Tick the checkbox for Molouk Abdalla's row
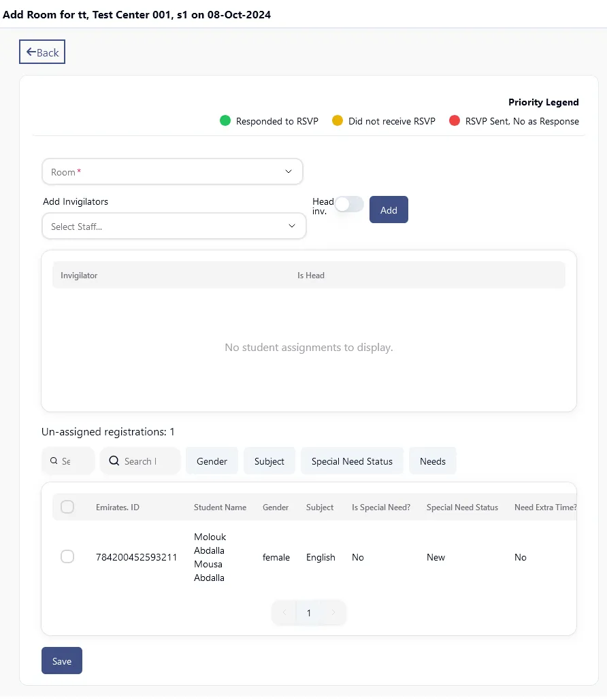607x700 pixels. 67,556
